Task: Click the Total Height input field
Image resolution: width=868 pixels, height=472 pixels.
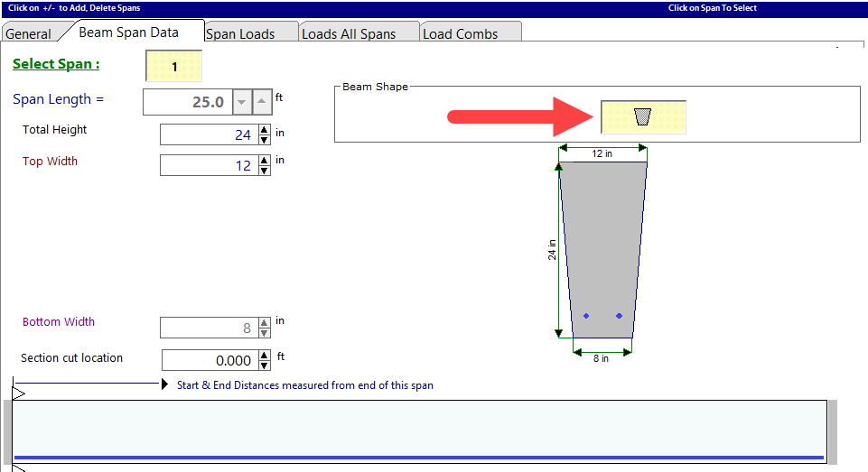Action: point(208,134)
